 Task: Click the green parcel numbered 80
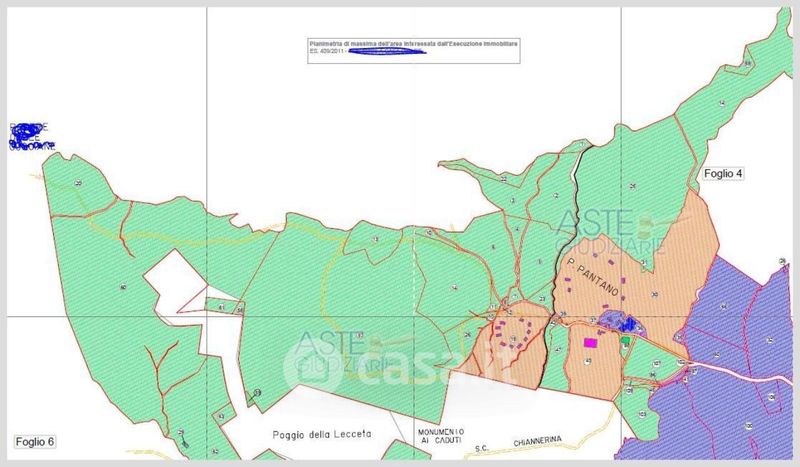point(120,288)
